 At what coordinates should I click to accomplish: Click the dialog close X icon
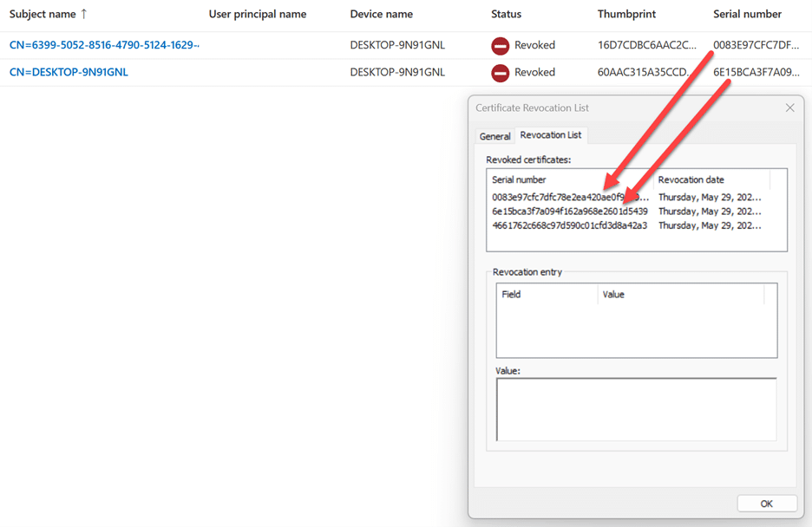[789, 107]
